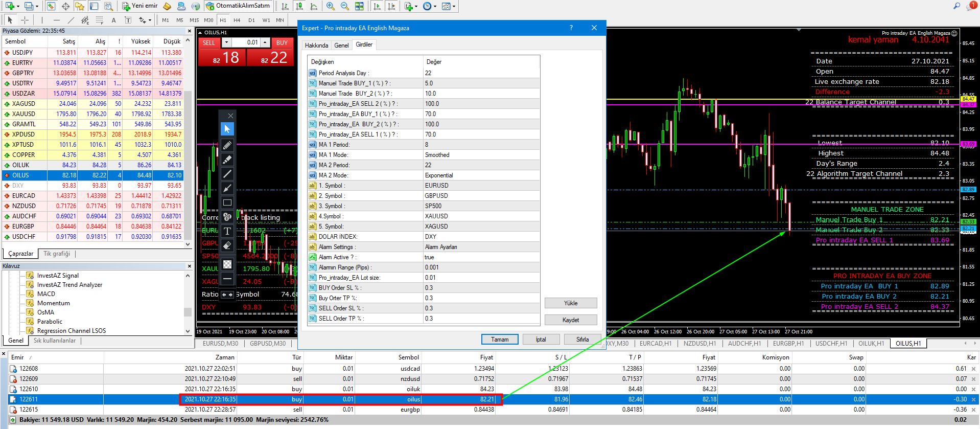
Task: Click the Yükle load button
Action: click(x=571, y=303)
